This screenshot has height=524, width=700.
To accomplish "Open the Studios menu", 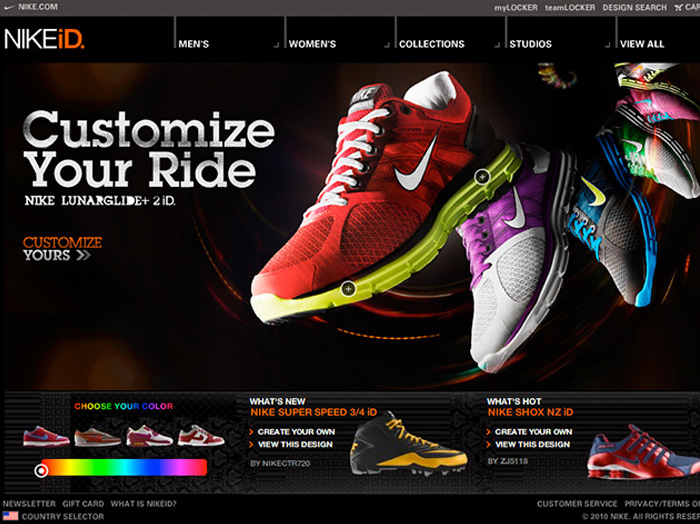I will [530, 44].
